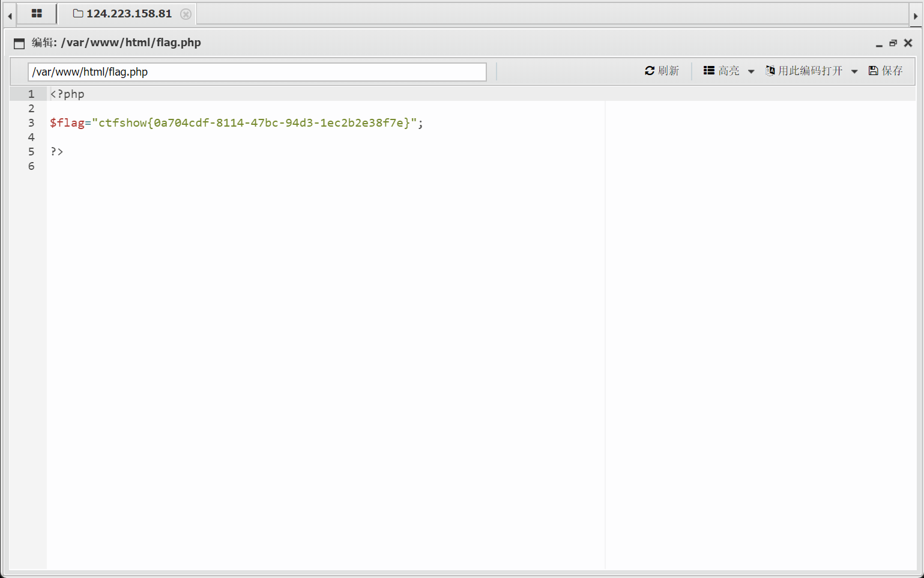This screenshot has width=924, height=578.
Task: Maximize the flag.php editor panel
Action: (893, 43)
